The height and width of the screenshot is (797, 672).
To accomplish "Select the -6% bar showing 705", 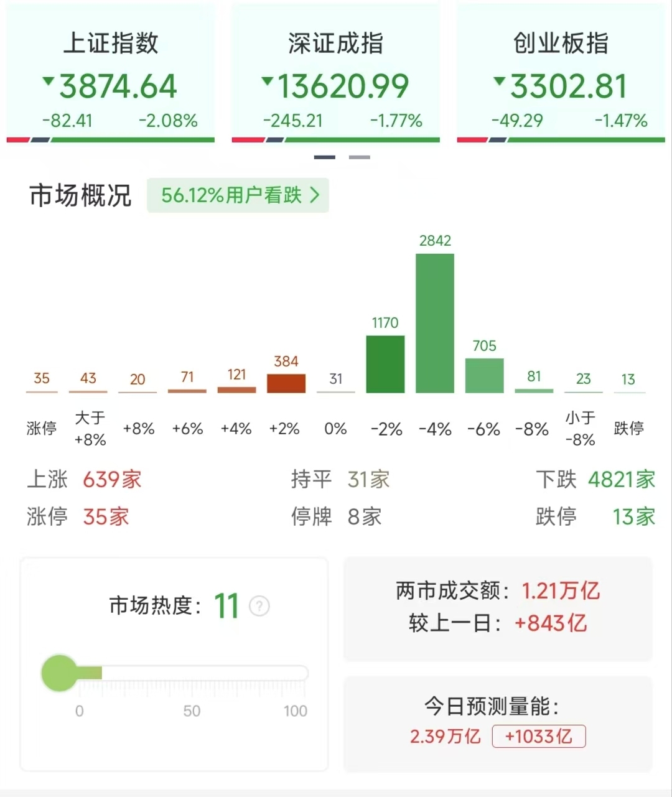I will pos(484,375).
